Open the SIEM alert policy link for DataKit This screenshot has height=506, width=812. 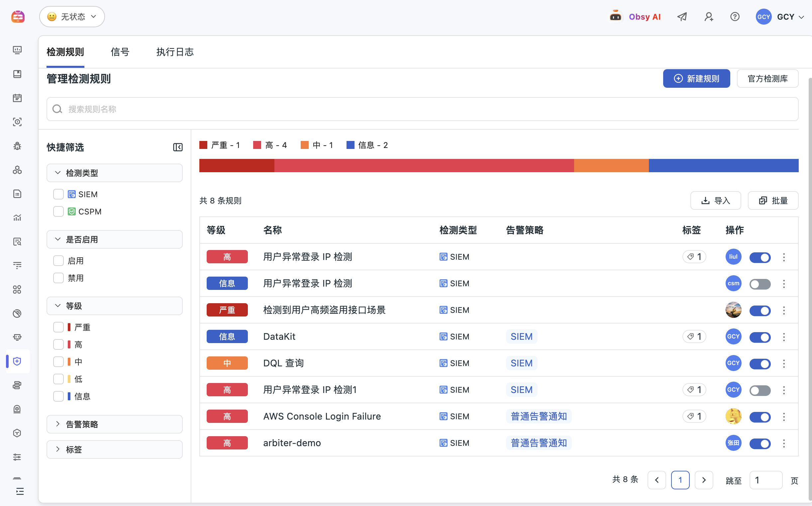pos(521,336)
